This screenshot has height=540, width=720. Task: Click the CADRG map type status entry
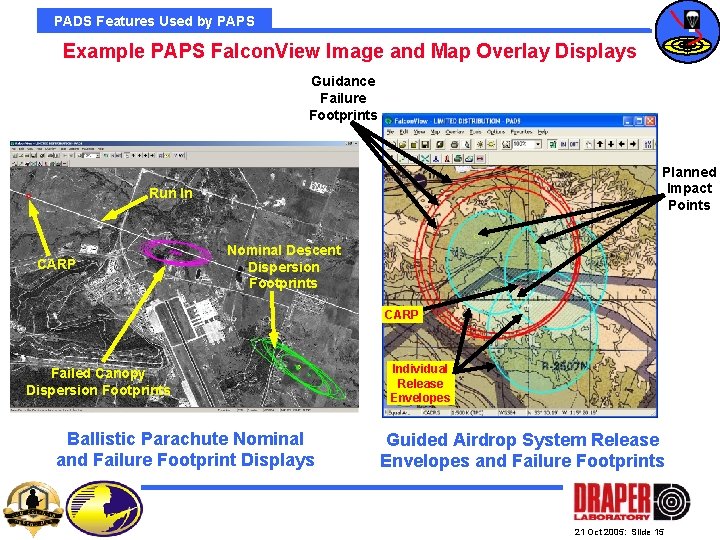tap(432, 412)
